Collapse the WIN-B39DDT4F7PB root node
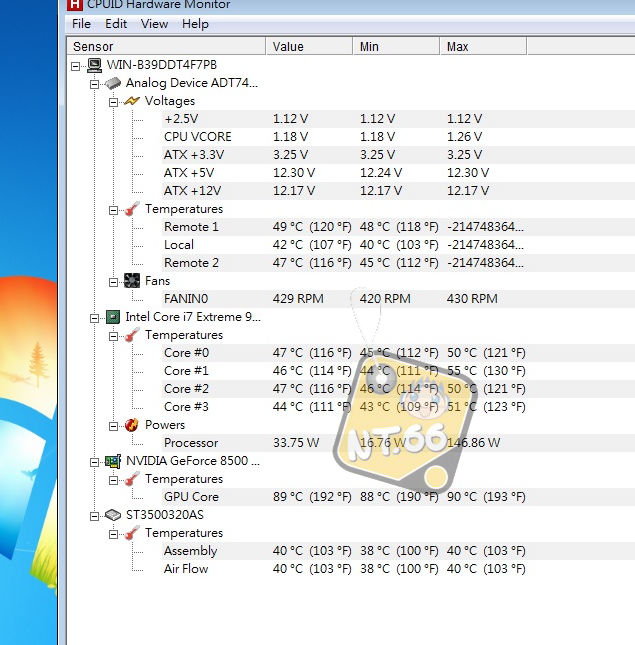 [x=75, y=66]
